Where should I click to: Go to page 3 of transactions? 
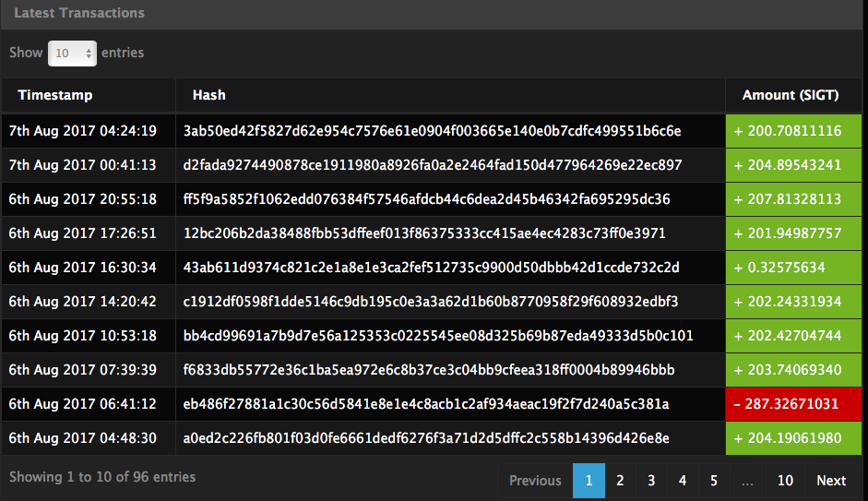pos(651,481)
